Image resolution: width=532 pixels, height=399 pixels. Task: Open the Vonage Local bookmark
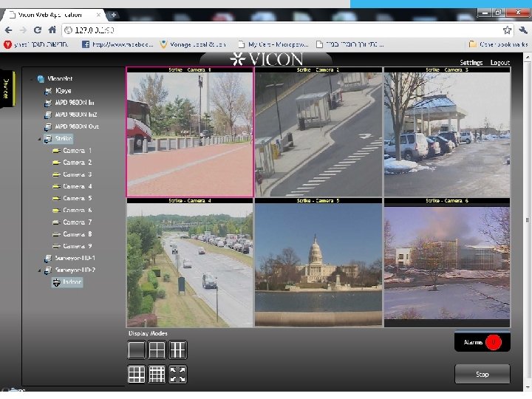click(193, 44)
